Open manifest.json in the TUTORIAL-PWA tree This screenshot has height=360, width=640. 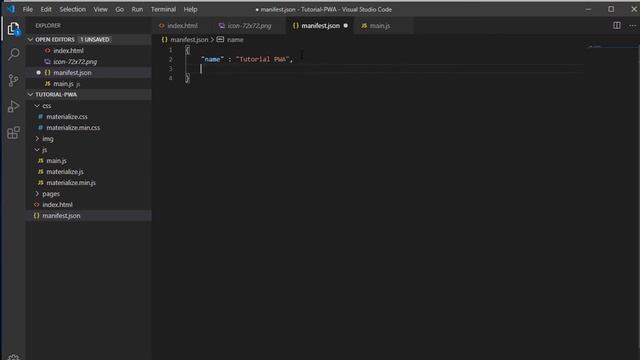click(89, 216)
